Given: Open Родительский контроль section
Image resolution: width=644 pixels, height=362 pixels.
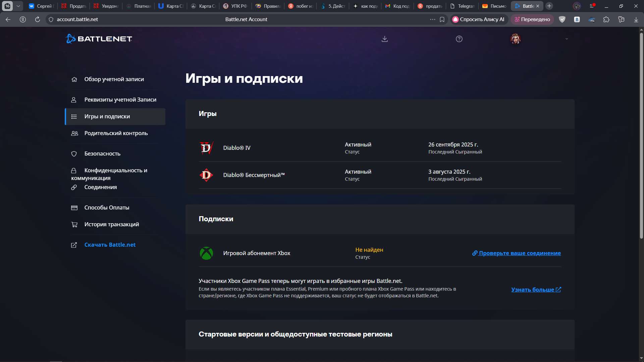Looking at the screenshot, I should (116, 133).
